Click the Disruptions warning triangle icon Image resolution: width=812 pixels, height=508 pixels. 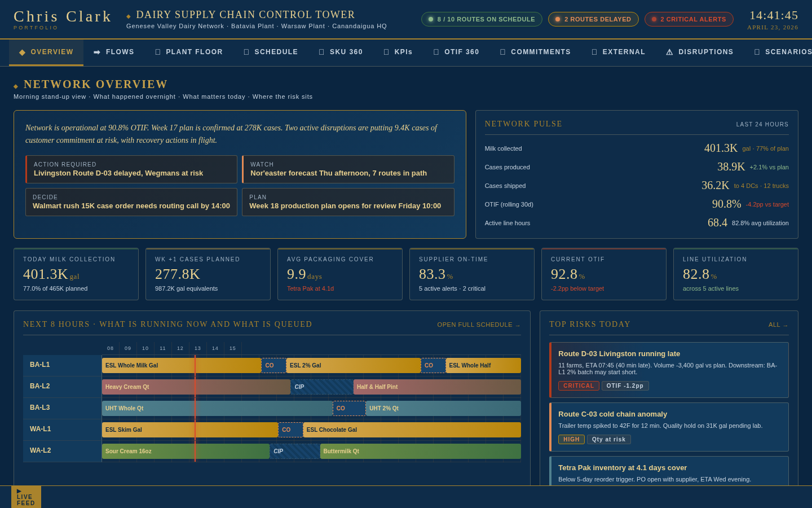[669, 52]
